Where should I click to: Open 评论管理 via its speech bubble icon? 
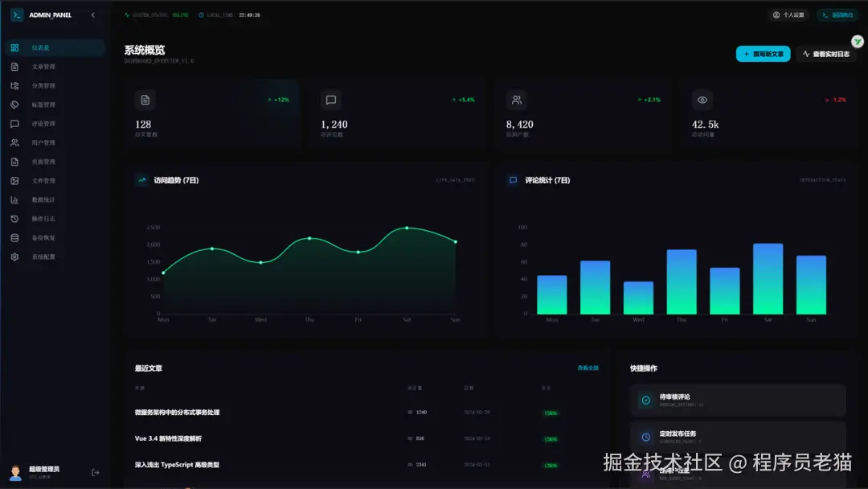(14, 123)
